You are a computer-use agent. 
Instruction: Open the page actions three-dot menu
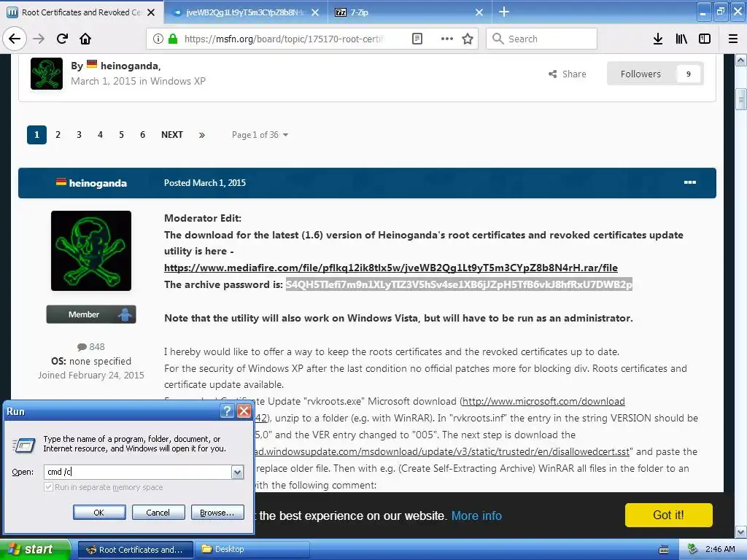[447, 39]
